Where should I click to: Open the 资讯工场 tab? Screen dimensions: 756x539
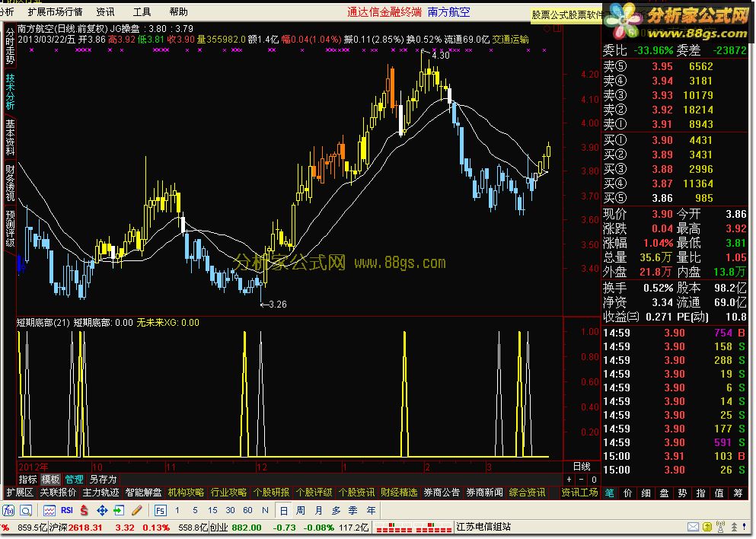click(x=579, y=493)
